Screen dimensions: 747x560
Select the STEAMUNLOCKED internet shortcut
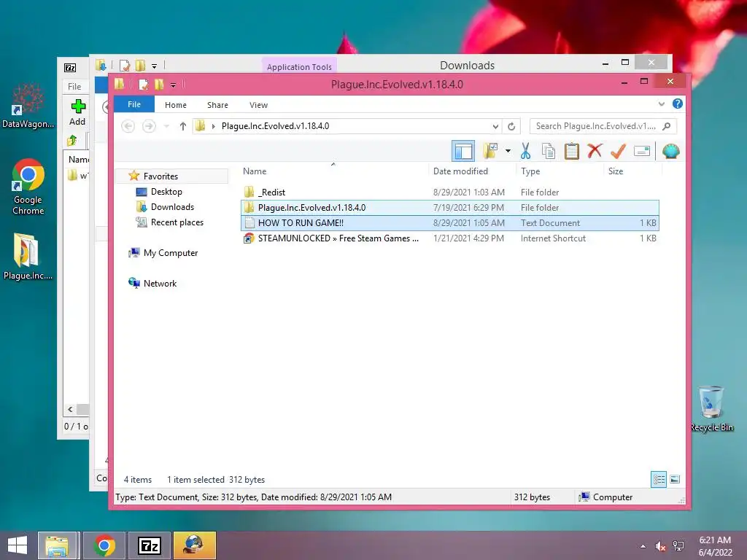[x=449, y=238]
